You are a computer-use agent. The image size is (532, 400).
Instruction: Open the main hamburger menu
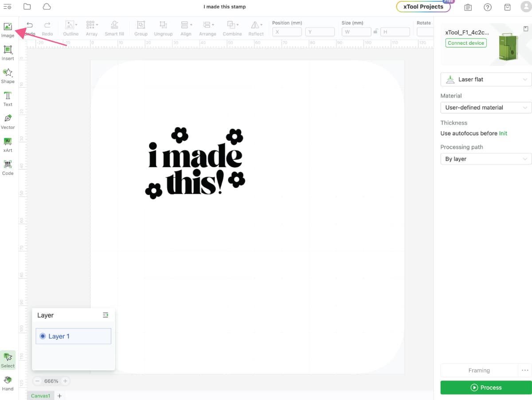(8, 7)
